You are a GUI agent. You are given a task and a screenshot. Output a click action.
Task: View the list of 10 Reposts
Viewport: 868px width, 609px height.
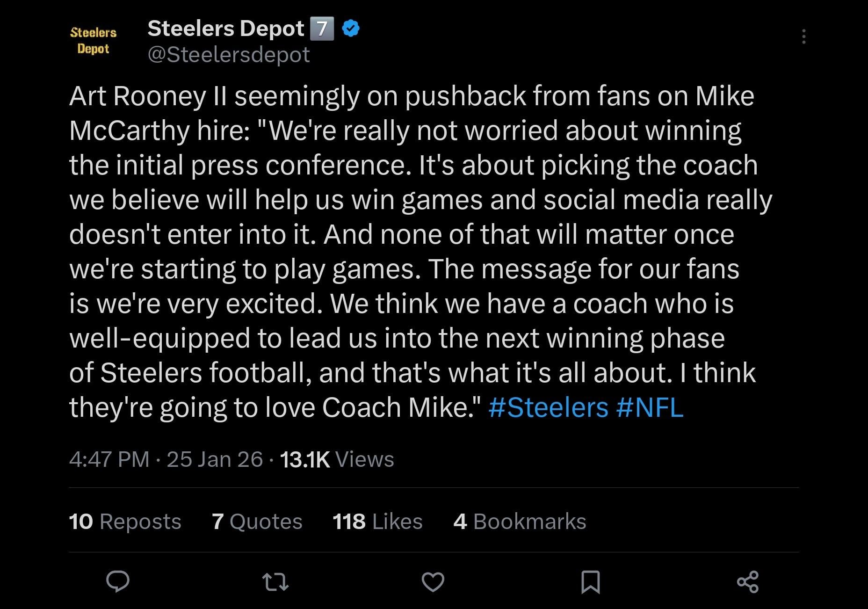tap(125, 521)
